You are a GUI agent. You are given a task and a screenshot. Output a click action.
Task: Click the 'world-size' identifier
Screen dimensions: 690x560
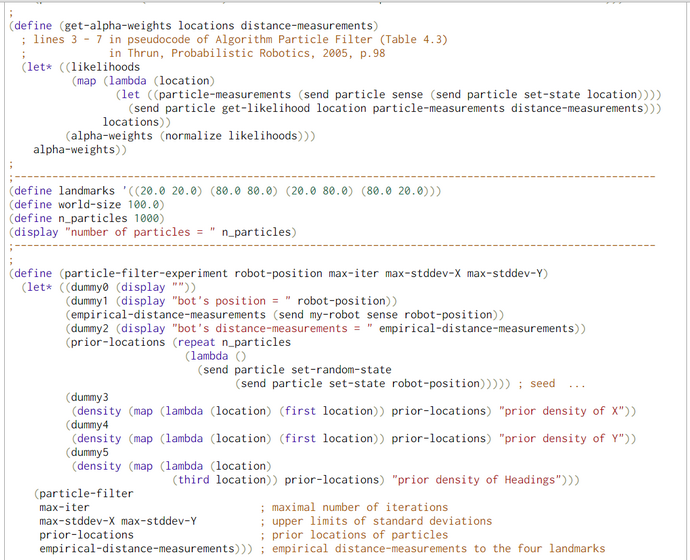90,205
